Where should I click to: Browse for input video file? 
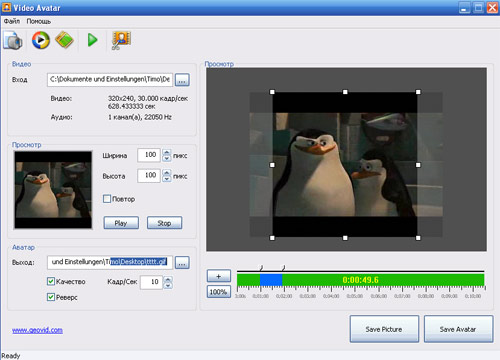click(182, 80)
